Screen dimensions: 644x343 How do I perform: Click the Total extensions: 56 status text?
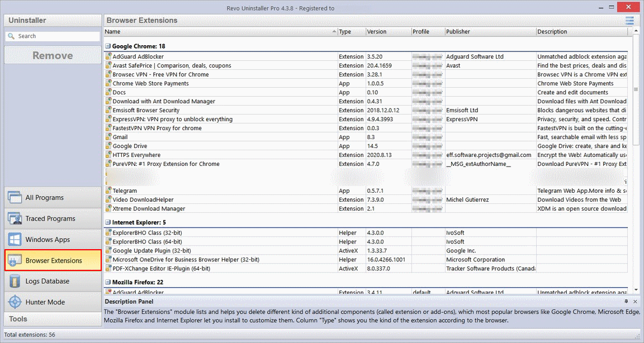30,335
